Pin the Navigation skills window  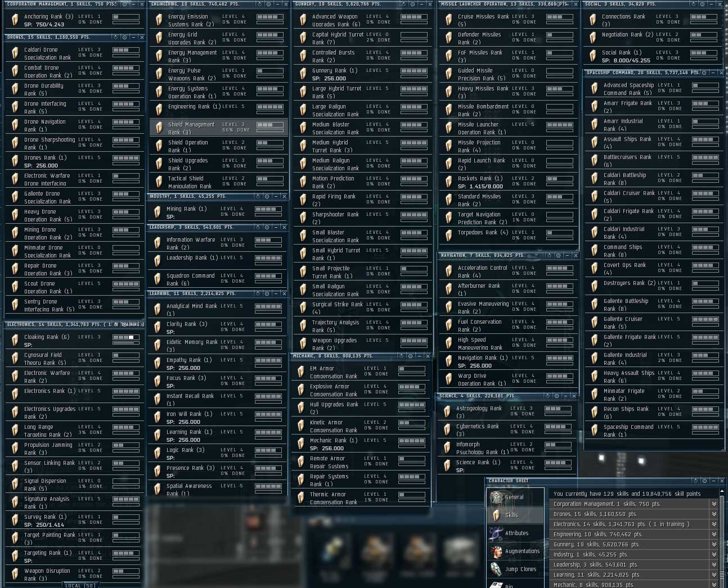point(558,255)
